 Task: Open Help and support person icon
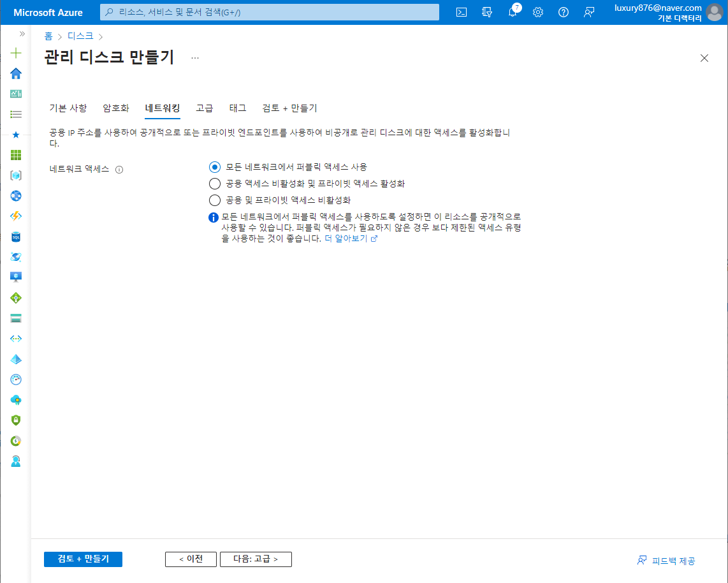(16, 461)
